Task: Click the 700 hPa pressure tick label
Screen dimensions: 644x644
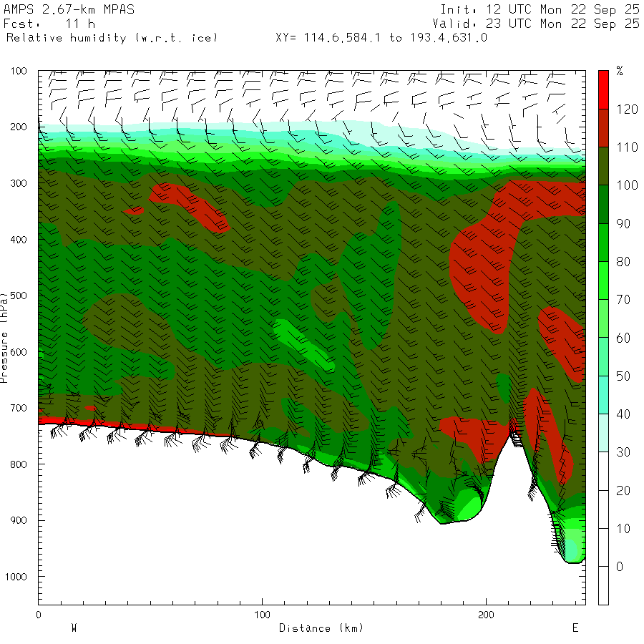Action: pyautogui.click(x=19, y=409)
